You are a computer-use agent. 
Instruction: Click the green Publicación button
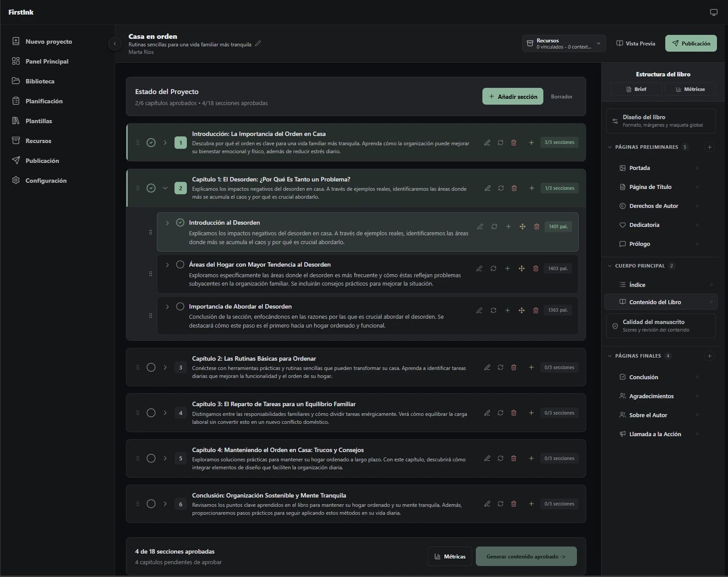coord(691,43)
